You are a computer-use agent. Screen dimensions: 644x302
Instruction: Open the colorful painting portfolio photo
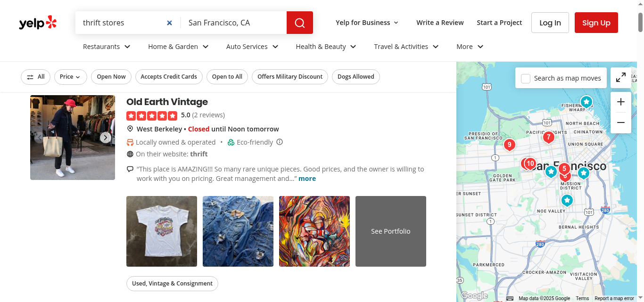pos(314,231)
